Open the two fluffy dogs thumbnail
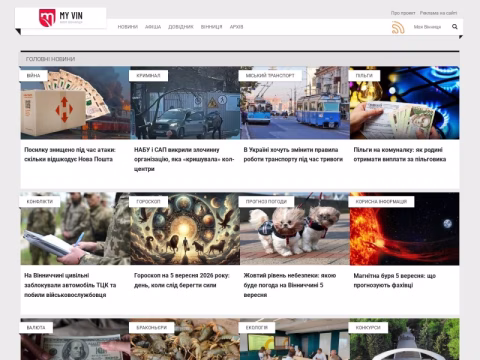 295,229
